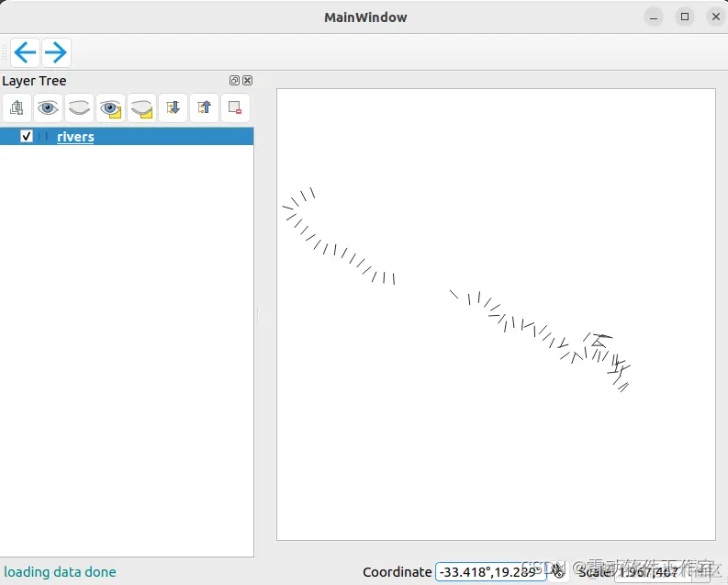Screen dimensions: 728x585
Task: Go forward with the right arrow button
Action: click(56, 52)
